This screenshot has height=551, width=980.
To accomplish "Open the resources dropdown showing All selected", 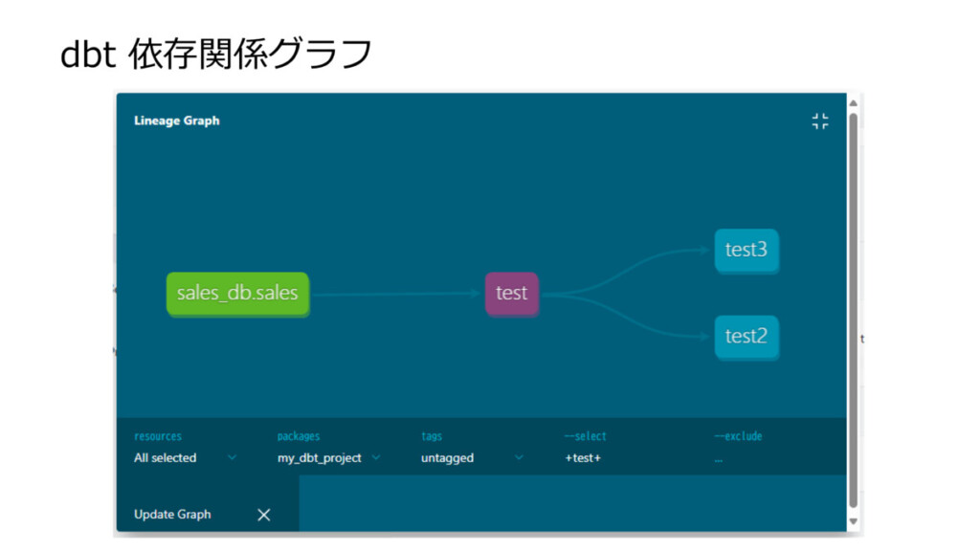I will 185,458.
